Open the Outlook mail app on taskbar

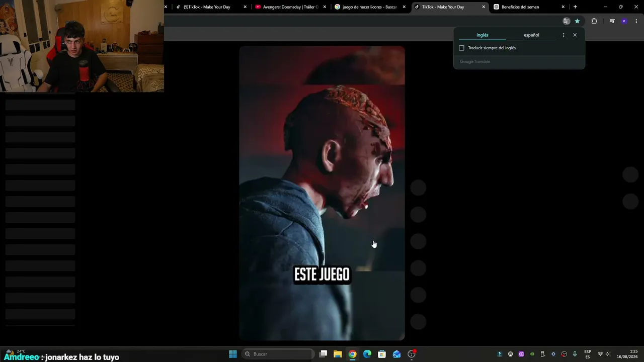pos(397,354)
